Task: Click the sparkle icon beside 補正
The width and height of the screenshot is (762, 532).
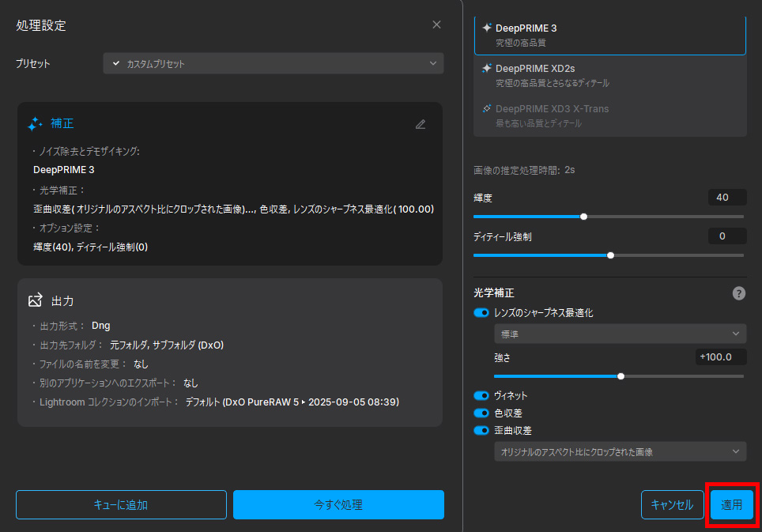Action: click(x=35, y=124)
